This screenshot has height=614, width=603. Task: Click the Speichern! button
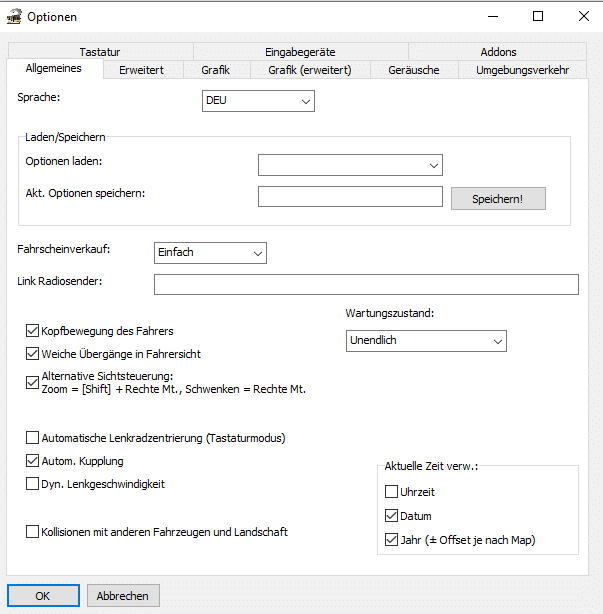pyautogui.click(x=498, y=198)
